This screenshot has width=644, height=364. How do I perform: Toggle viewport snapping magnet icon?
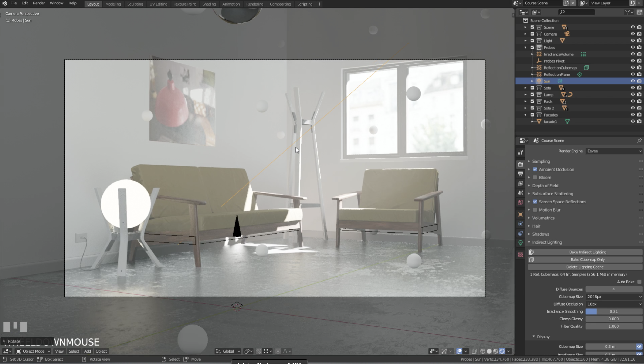click(259, 351)
